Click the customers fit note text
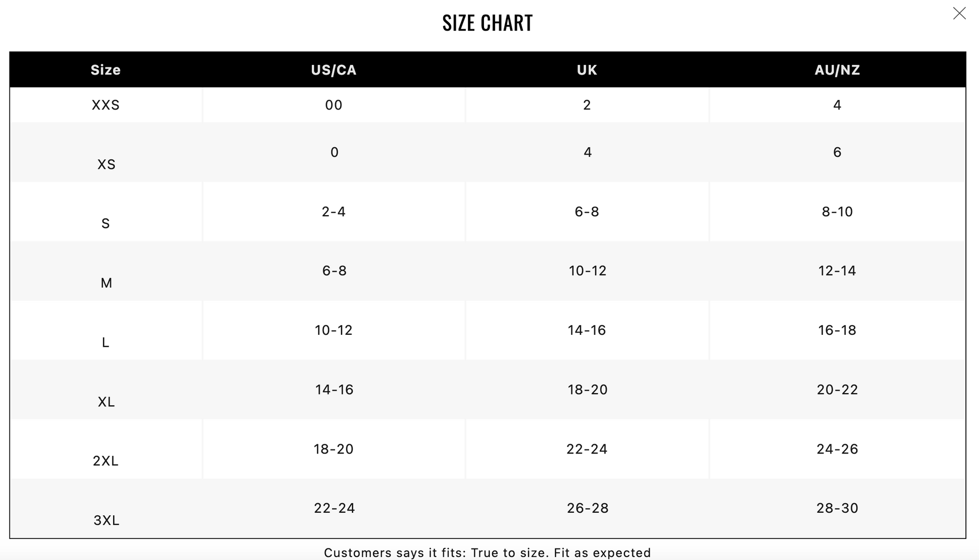 tap(487, 553)
